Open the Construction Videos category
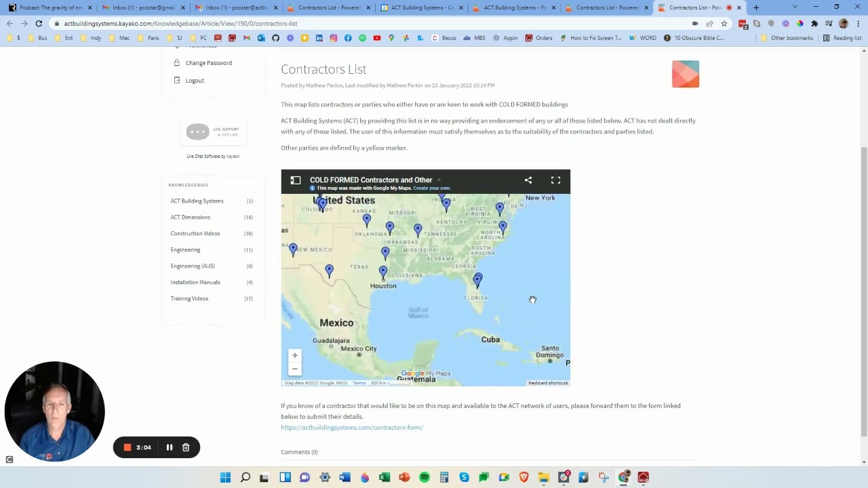This screenshot has height=488, width=868. [x=195, y=234]
